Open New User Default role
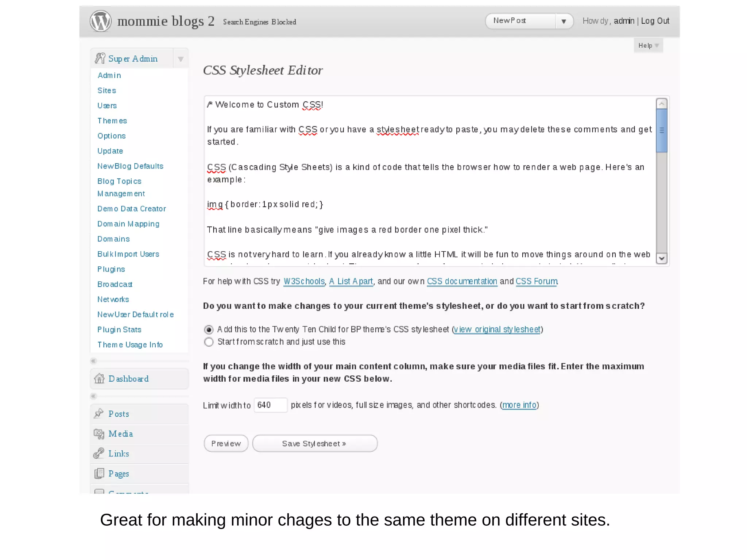This screenshot has height=560, width=747. tap(135, 314)
